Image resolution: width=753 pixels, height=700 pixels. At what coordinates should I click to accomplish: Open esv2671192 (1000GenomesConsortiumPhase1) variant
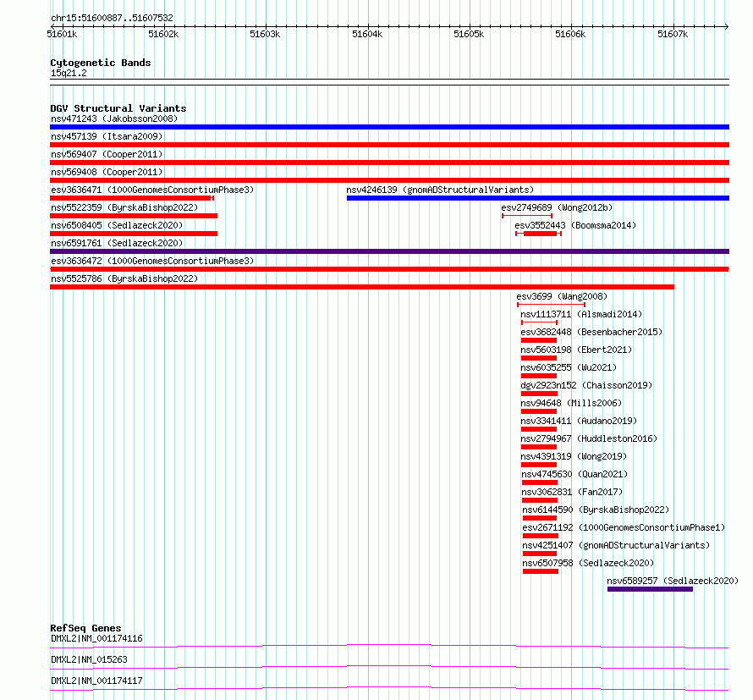[x=624, y=527]
